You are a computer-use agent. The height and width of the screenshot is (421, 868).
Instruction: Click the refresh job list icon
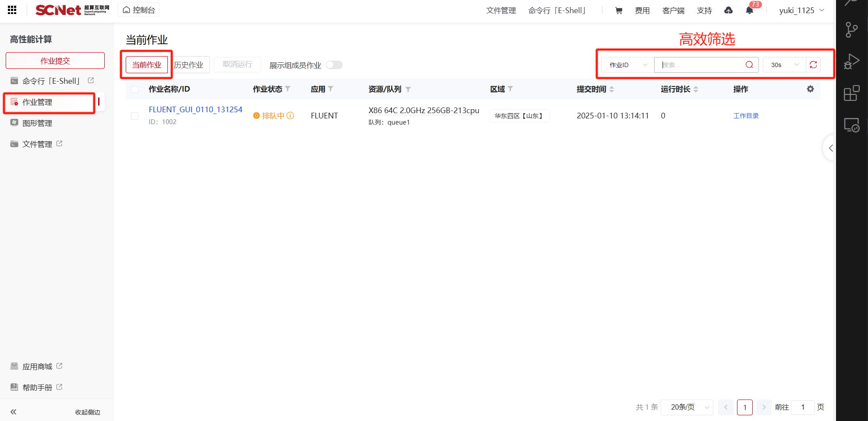(x=813, y=65)
